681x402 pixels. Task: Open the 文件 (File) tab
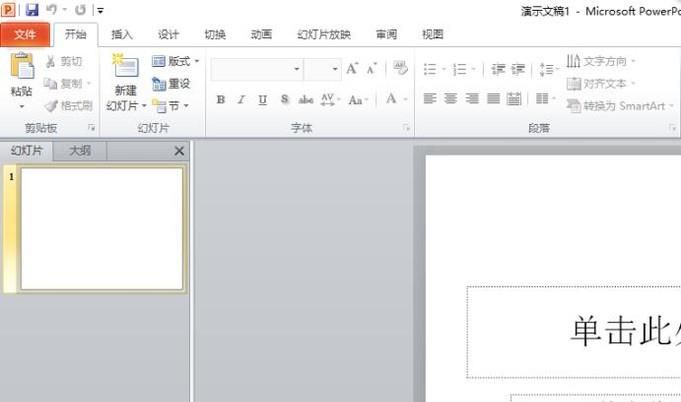coord(25,34)
